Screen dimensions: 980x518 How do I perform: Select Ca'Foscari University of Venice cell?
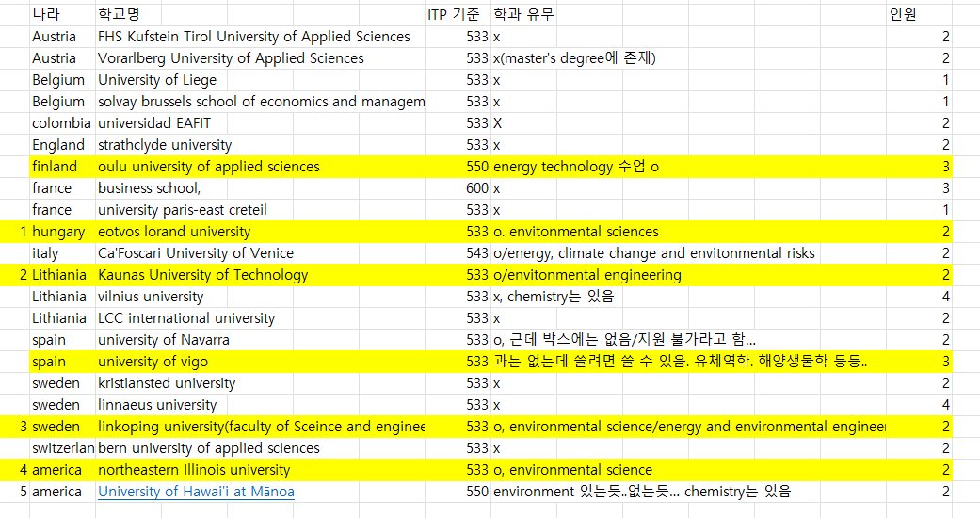pyautogui.click(x=196, y=253)
